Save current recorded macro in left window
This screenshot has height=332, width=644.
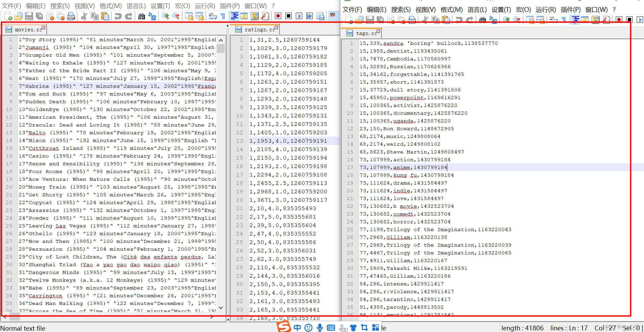point(320,16)
